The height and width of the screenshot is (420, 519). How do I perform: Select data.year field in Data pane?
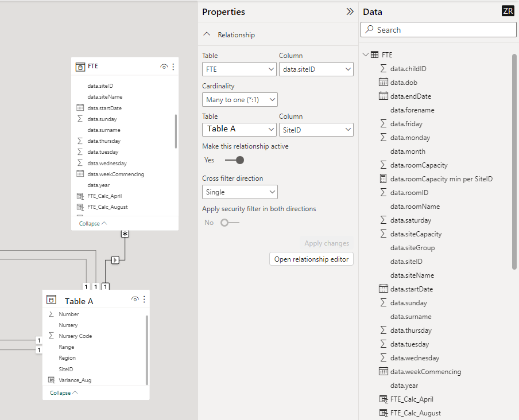click(x=404, y=385)
